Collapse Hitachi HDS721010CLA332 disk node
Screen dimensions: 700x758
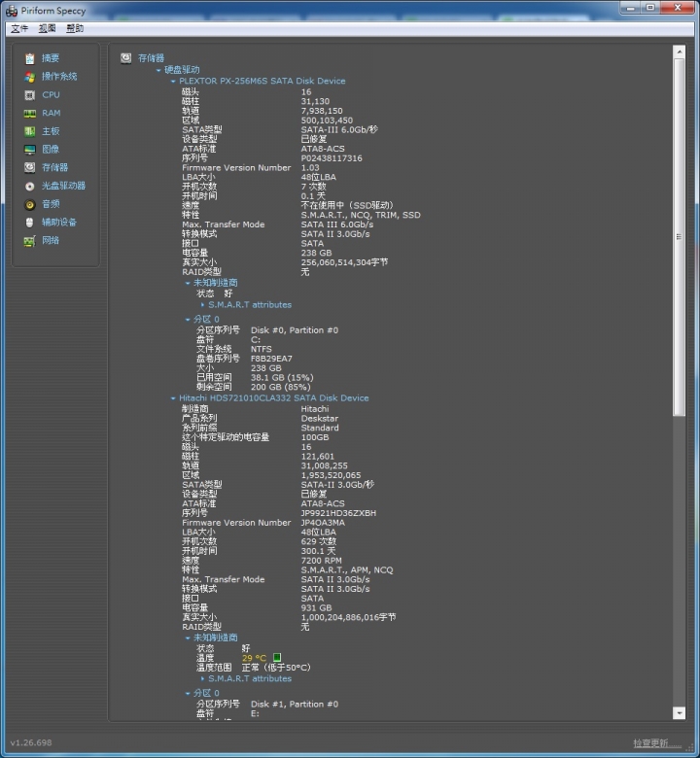click(x=173, y=398)
